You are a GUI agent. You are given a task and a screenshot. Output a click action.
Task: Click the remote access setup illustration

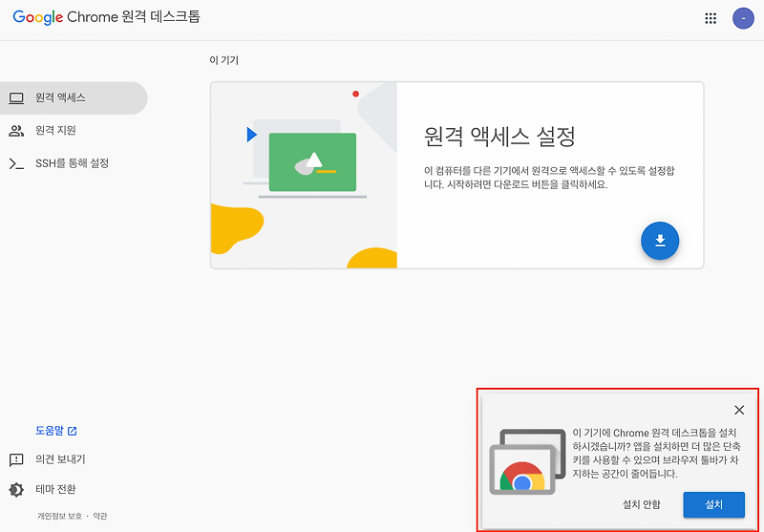(304, 176)
